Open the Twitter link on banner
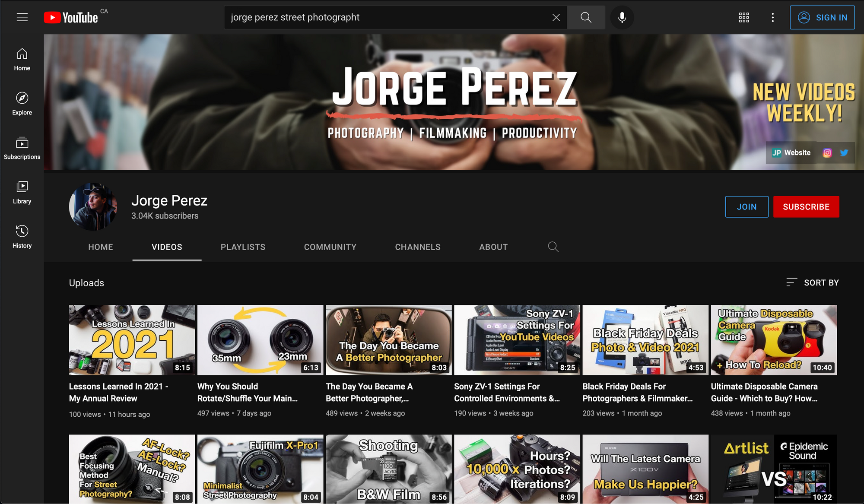 coord(844,152)
